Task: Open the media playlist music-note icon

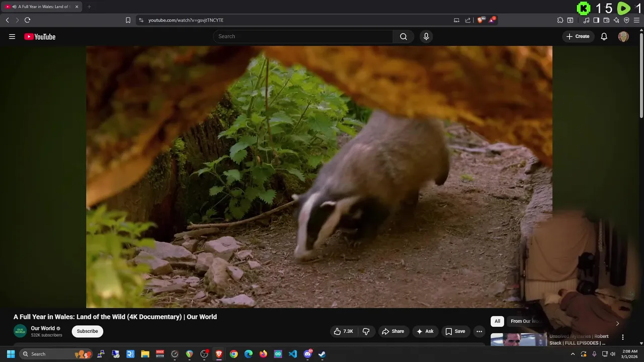Action: [586, 20]
